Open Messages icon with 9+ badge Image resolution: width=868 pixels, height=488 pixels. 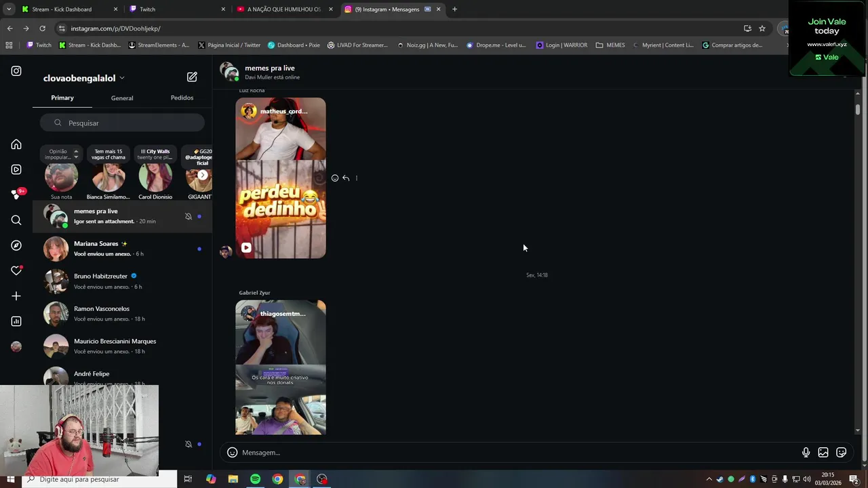[16, 195]
